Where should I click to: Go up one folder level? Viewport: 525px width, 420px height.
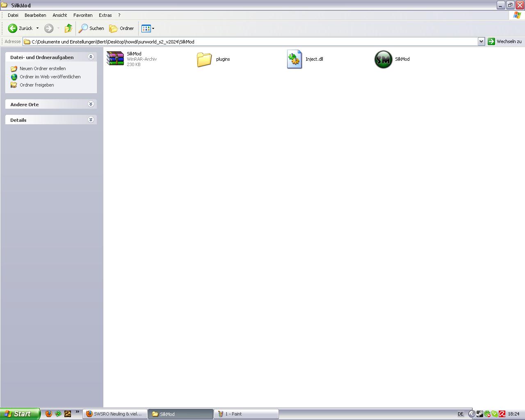point(68,28)
